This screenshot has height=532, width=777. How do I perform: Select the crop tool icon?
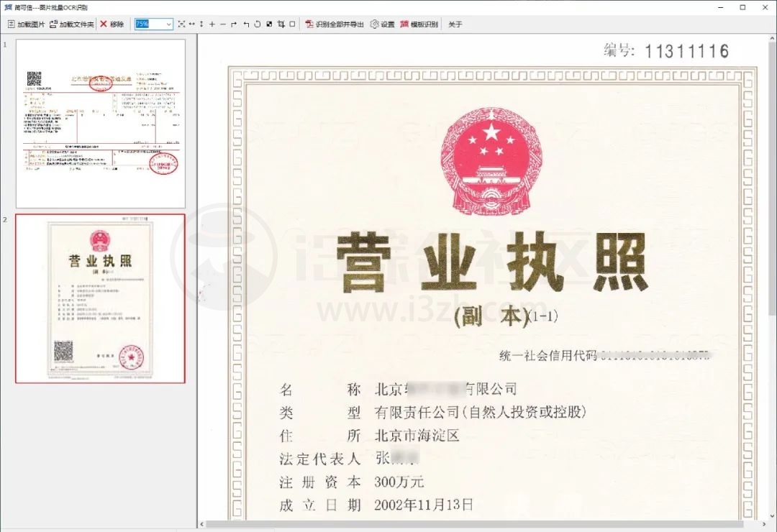pyautogui.click(x=281, y=24)
